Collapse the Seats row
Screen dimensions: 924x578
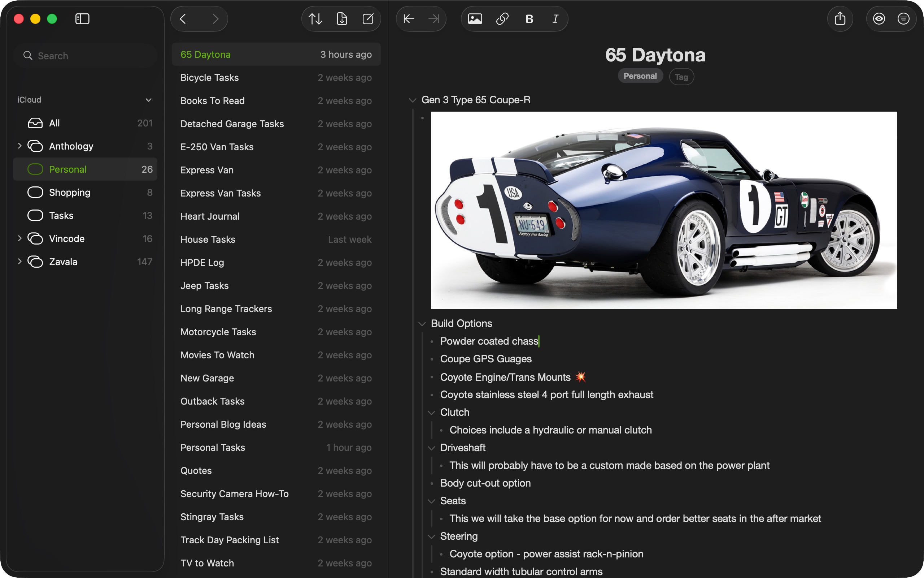pos(431,501)
